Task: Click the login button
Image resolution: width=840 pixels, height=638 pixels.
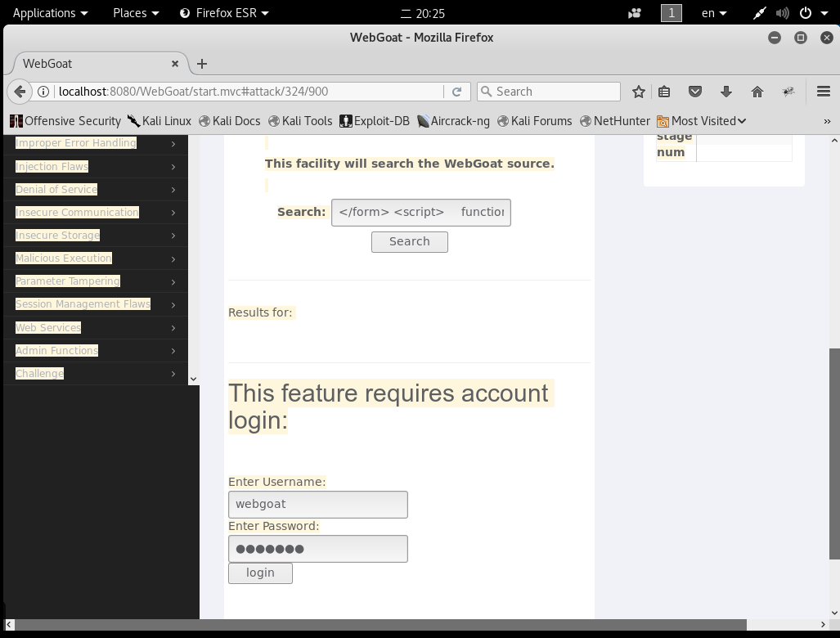Action: (260, 573)
